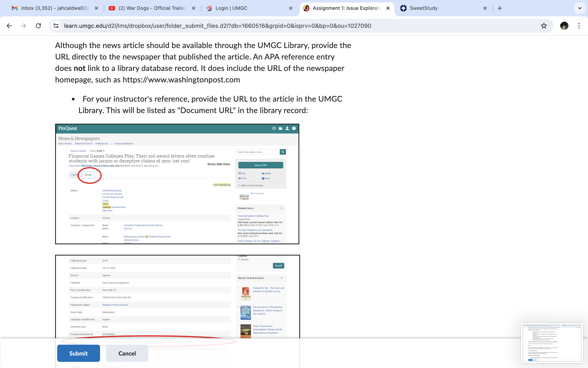Expand the tab search dropdown
This screenshot has width=588, height=368.
click(x=580, y=8)
